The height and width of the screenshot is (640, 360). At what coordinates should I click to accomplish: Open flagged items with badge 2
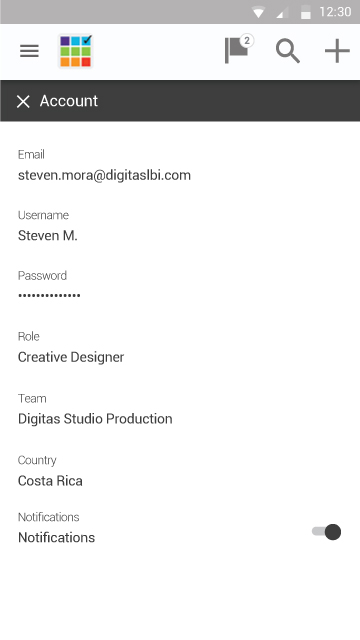[x=239, y=49]
